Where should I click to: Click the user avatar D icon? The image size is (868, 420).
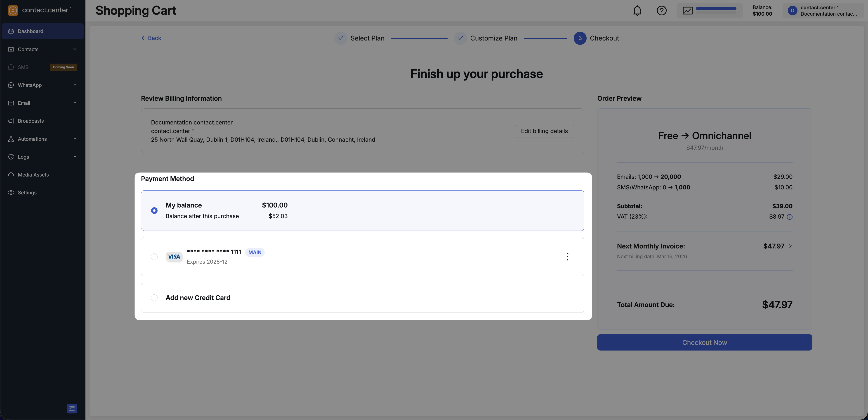[792, 11]
